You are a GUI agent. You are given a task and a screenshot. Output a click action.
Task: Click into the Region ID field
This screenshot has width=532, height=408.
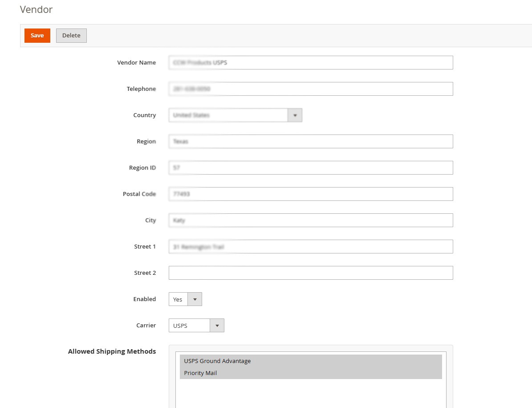pyautogui.click(x=310, y=167)
